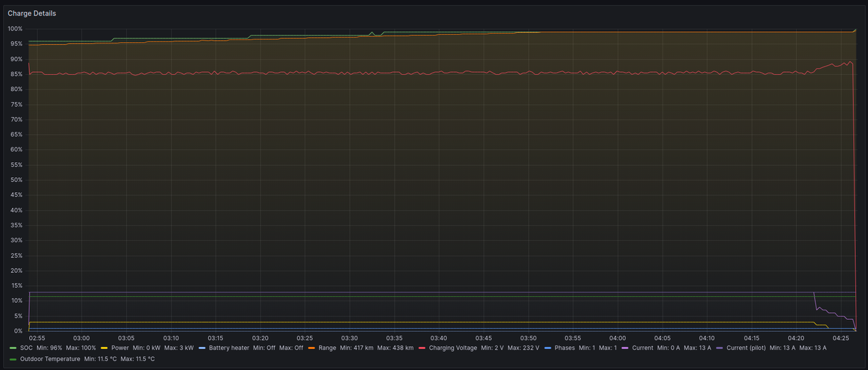The height and width of the screenshot is (370, 868).
Task: Toggle Outdoor Temperature series legend label
Action: (x=50, y=359)
